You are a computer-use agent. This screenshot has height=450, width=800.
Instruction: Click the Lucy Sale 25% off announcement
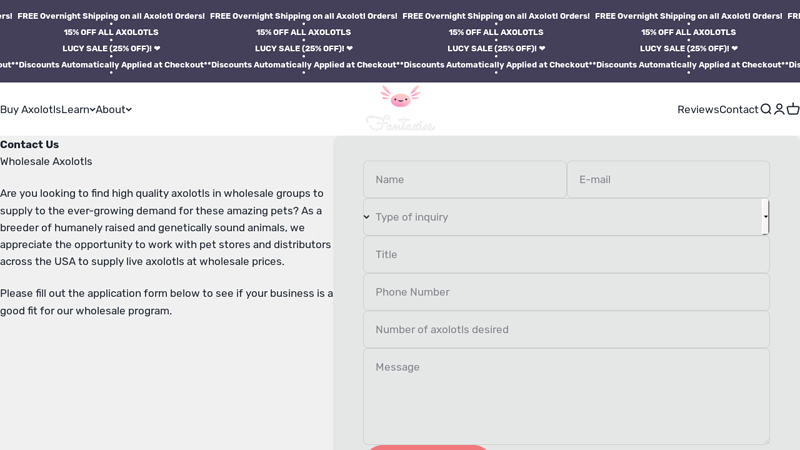coord(303,48)
